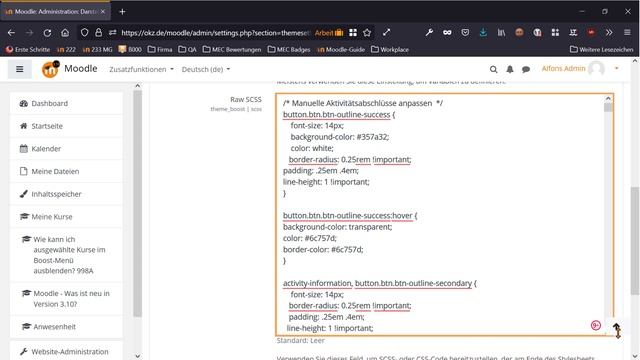Open course Wie kann ich ausgewählte Kurse
Image resolution: width=640 pixels, height=360 pixels.
(66, 255)
